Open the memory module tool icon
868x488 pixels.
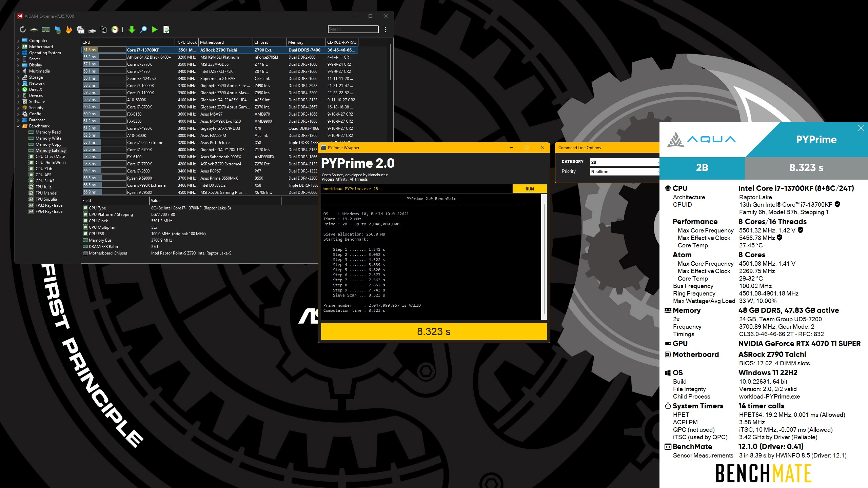click(45, 29)
